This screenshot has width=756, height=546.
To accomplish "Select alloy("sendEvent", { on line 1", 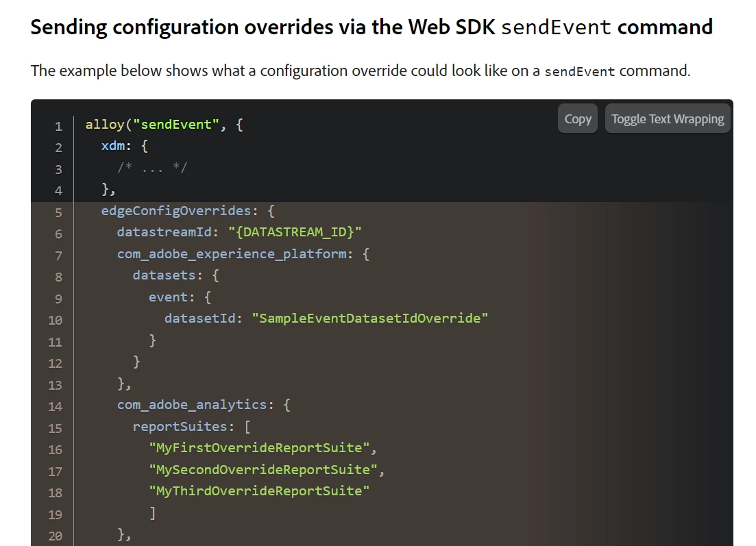I will coord(164,125).
